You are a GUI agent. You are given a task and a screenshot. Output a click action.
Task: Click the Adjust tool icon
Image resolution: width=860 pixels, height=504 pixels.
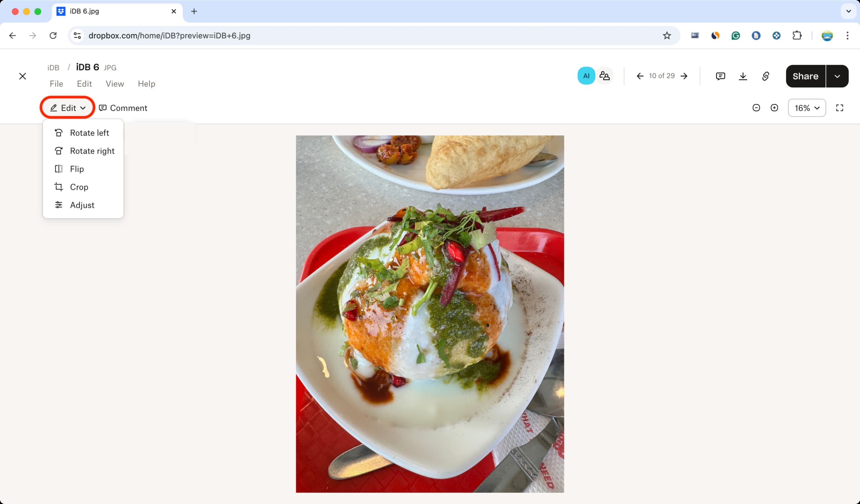click(59, 205)
